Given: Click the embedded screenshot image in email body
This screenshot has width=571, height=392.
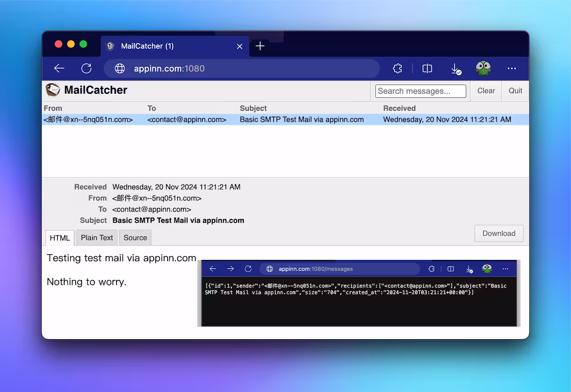Looking at the screenshot, I should pyautogui.click(x=359, y=293).
